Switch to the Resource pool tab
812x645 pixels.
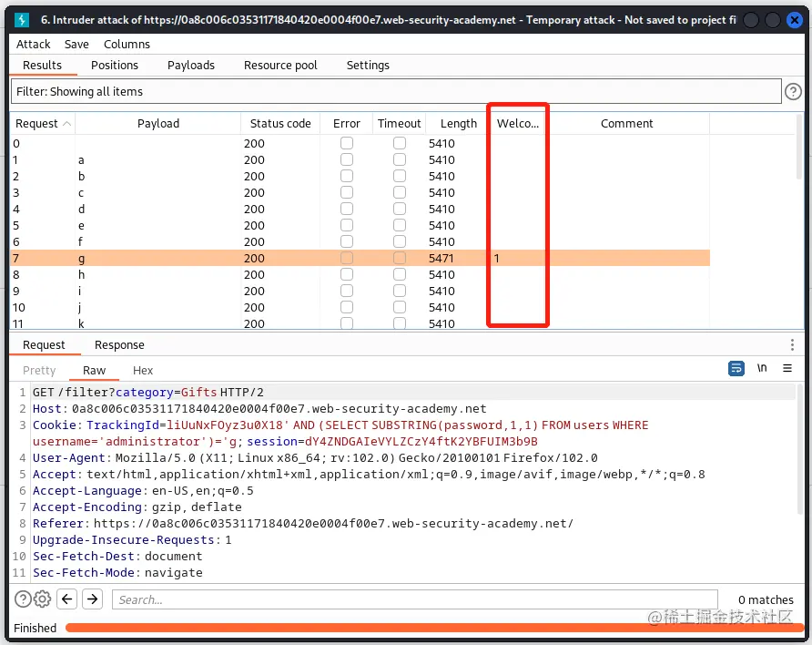[x=280, y=66]
